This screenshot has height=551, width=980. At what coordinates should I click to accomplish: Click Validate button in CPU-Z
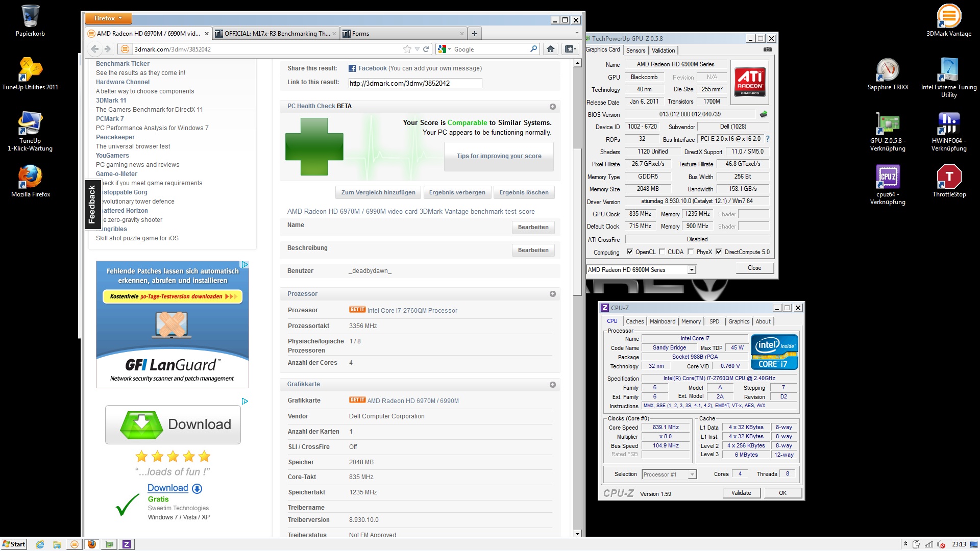tap(741, 493)
